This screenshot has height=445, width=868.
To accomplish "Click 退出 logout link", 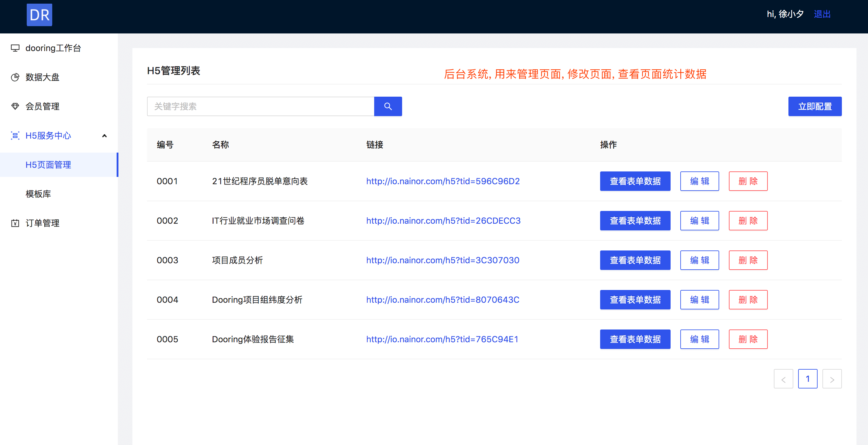I will 822,14.
